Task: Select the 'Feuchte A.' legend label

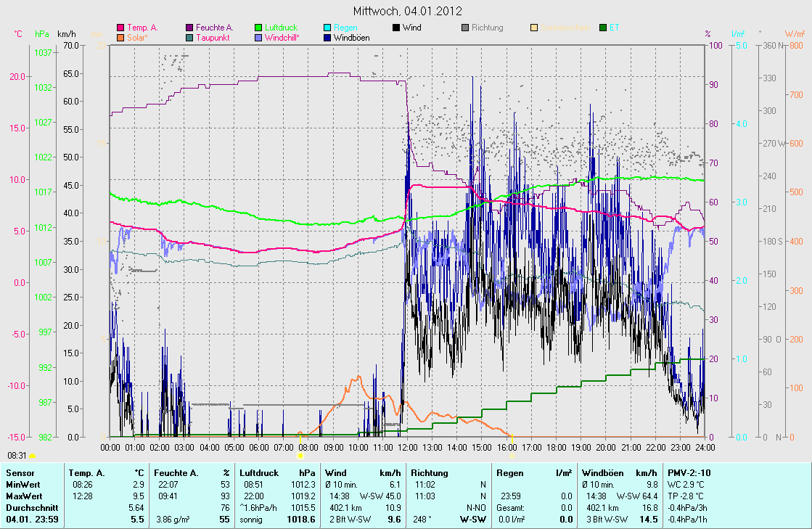Action: click(x=214, y=28)
